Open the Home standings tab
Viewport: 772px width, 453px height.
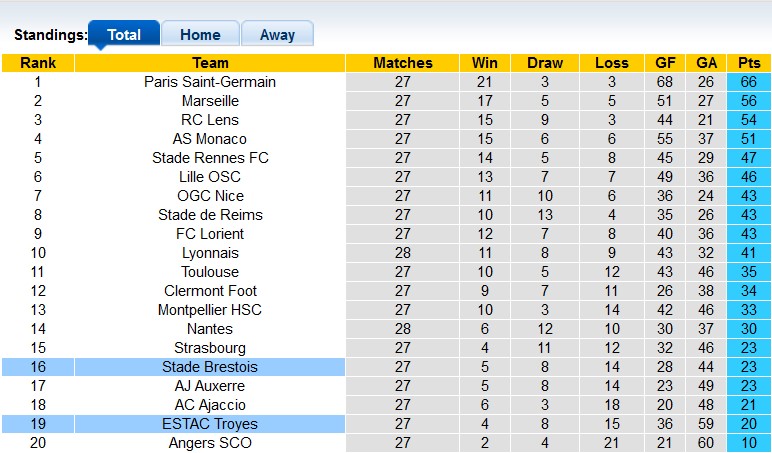(x=200, y=34)
